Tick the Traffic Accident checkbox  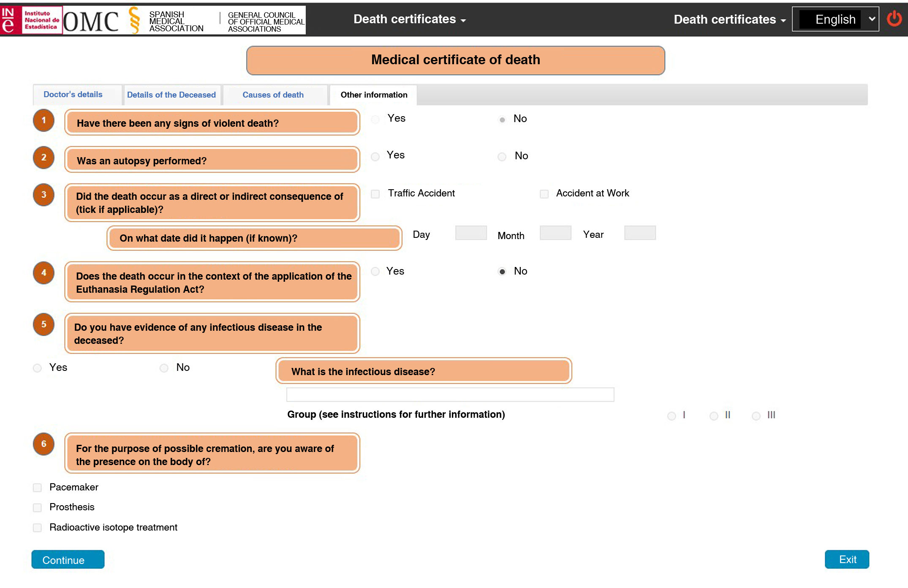tap(375, 194)
